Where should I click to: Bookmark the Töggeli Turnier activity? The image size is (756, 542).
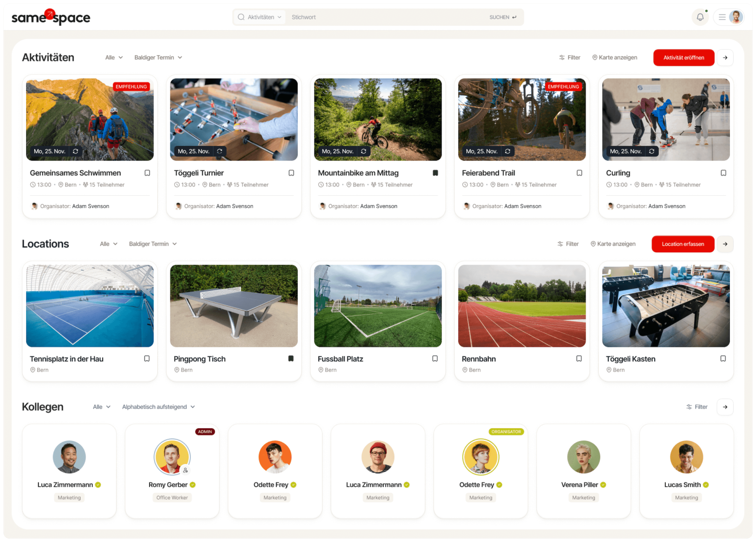(291, 173)
